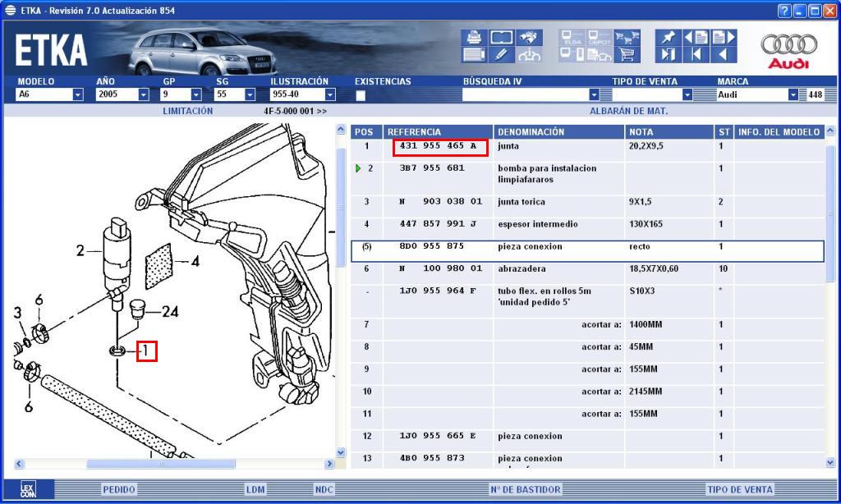Select row 447 857 991 J

pyautogui.click(x=587, y=229)
